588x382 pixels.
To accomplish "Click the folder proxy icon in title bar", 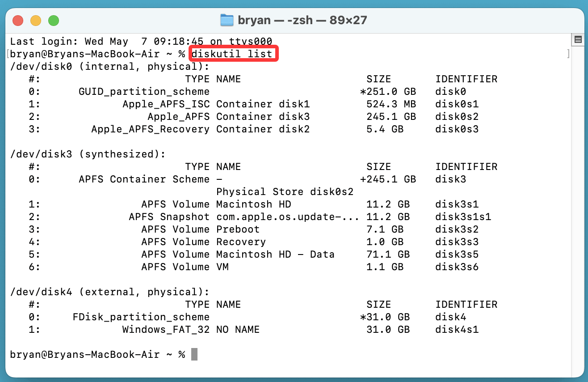I will pos(227,20).
